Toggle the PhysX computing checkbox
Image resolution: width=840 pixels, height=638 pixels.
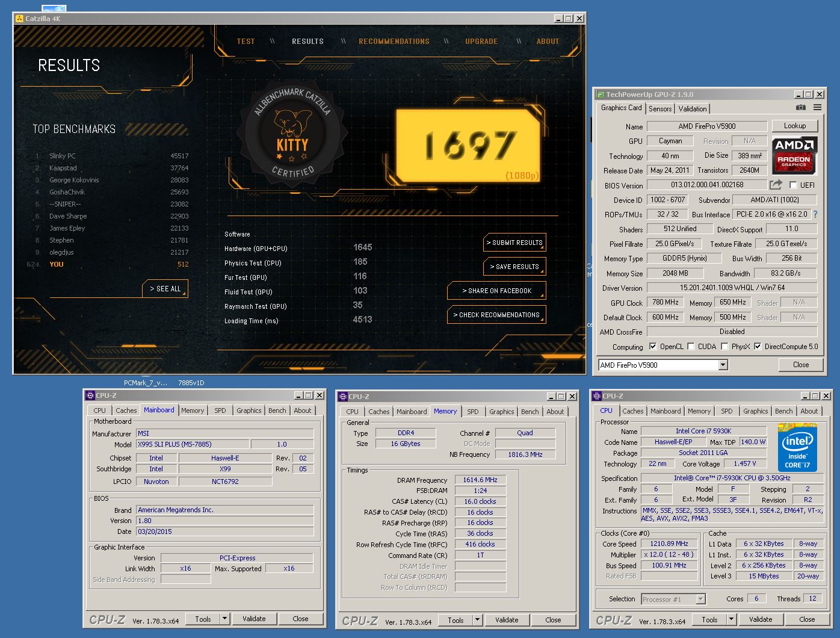(724, 347)
